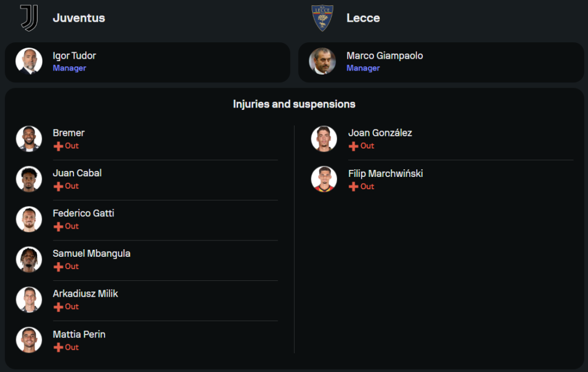This screenshot has height=372, width=588.
Task: Click the Injuries and suspensions heading
Action: (294, 104)
